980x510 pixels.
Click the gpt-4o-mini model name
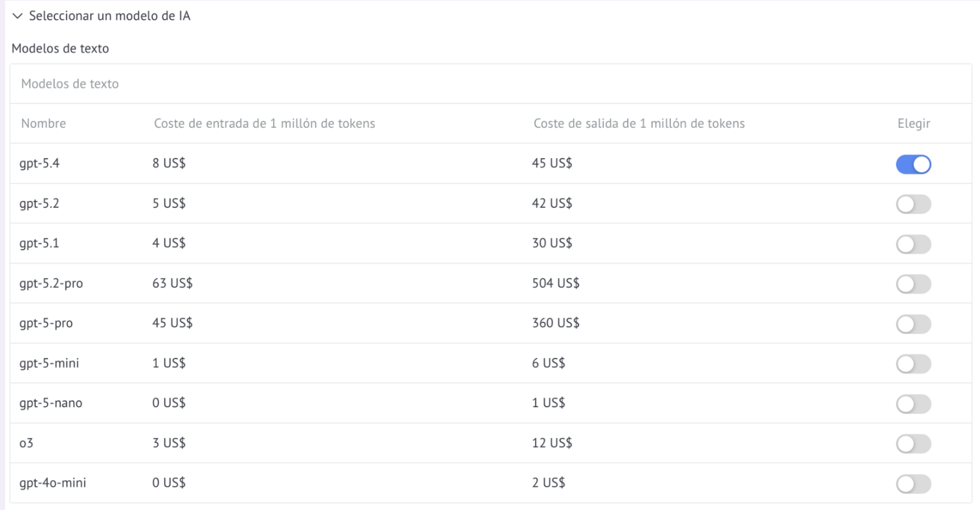click(53, 482)
